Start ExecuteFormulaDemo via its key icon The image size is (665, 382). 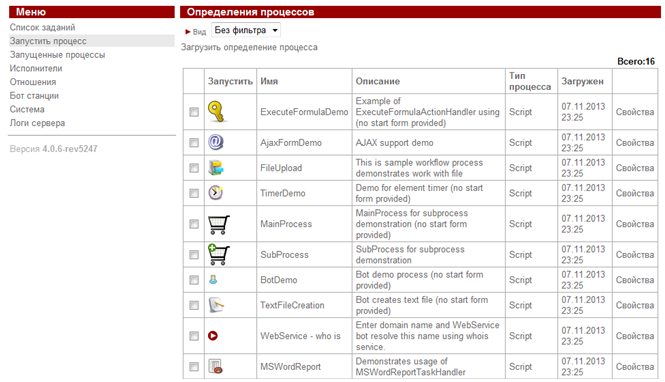point(217,112)
